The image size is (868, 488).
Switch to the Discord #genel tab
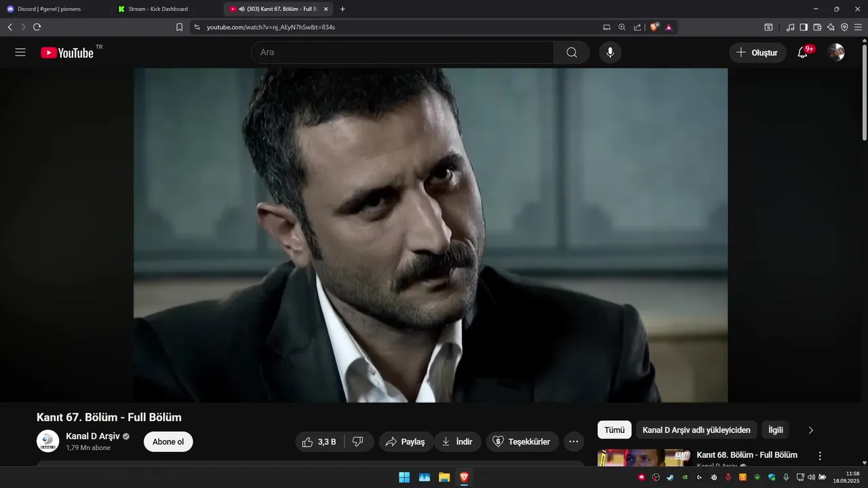click(x=56, y=9)
